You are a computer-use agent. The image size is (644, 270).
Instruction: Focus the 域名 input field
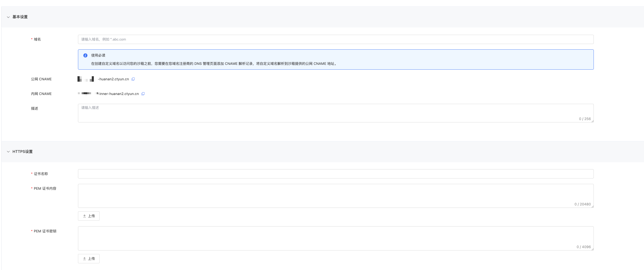point(335,39)
